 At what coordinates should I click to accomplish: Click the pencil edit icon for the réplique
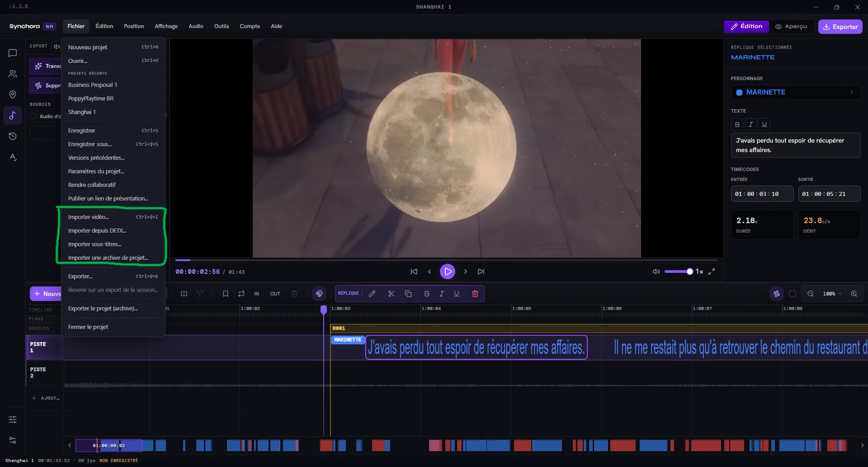click(x=372, y=294)
